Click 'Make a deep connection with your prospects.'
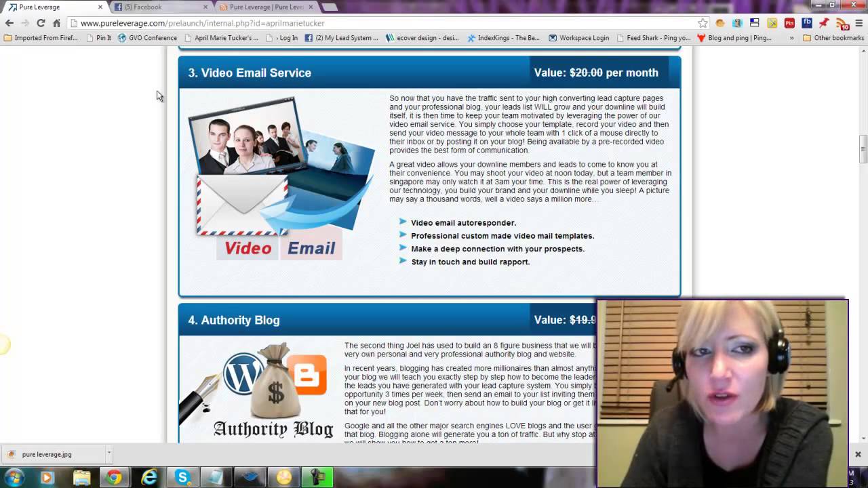This screenshot has height=488, width=868. [498, 249]
